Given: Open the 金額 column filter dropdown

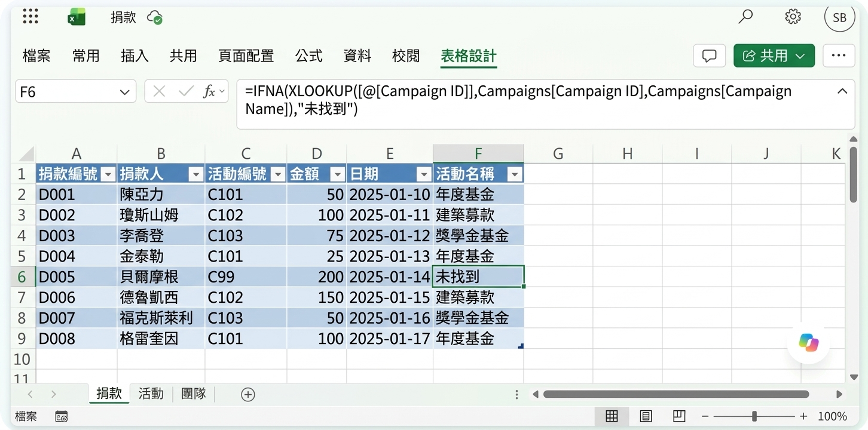Looking at the screenshot, I should pos(338,174).
